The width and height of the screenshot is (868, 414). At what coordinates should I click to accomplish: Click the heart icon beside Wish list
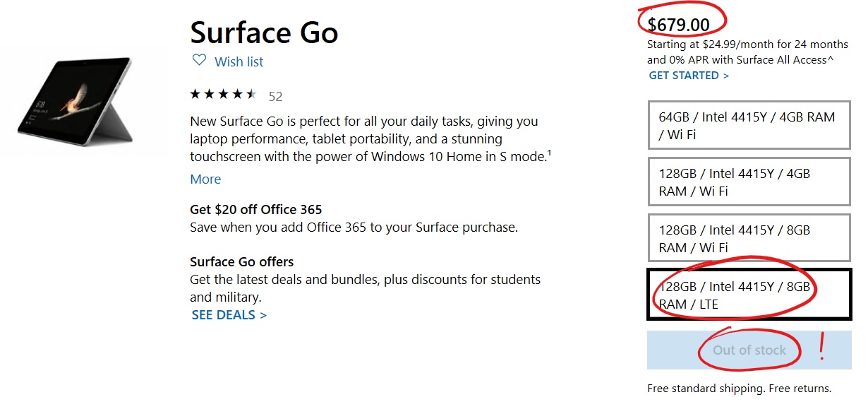199,60
